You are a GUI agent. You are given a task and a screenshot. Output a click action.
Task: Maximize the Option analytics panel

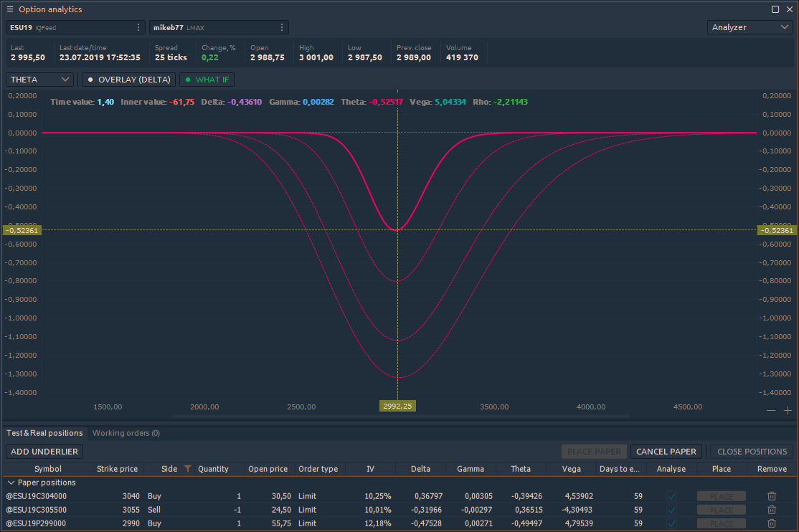click(x=775, y=9)
